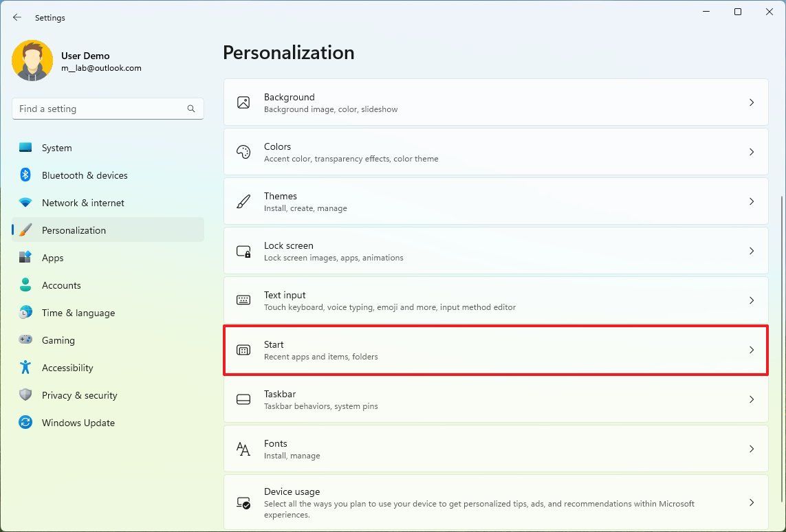The height and width of the screenshot is (532, 786).
Task: Click the Lock screen icon
Action: click(x=243, y=250)
